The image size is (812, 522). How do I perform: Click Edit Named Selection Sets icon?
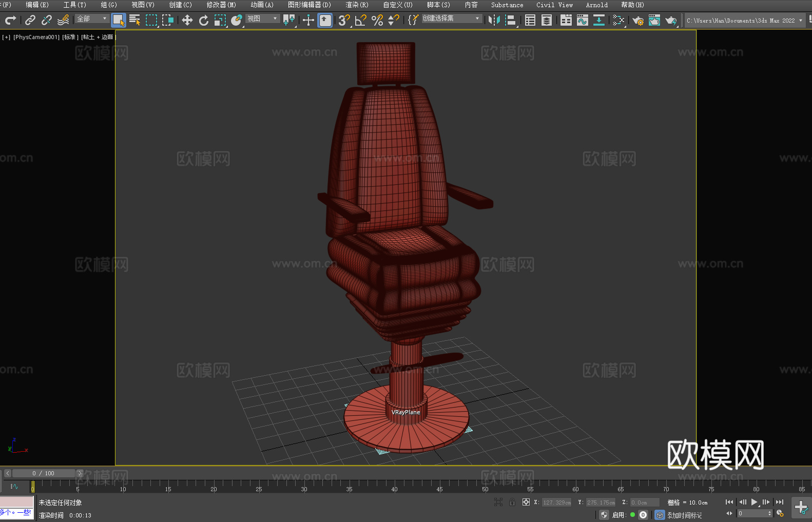[x=413, y=20]
